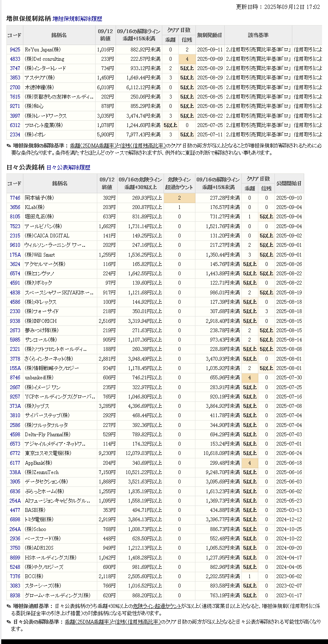Screen dimensions: 328x644
Task: Open stock code 6312 link
Action: point(15,125)
